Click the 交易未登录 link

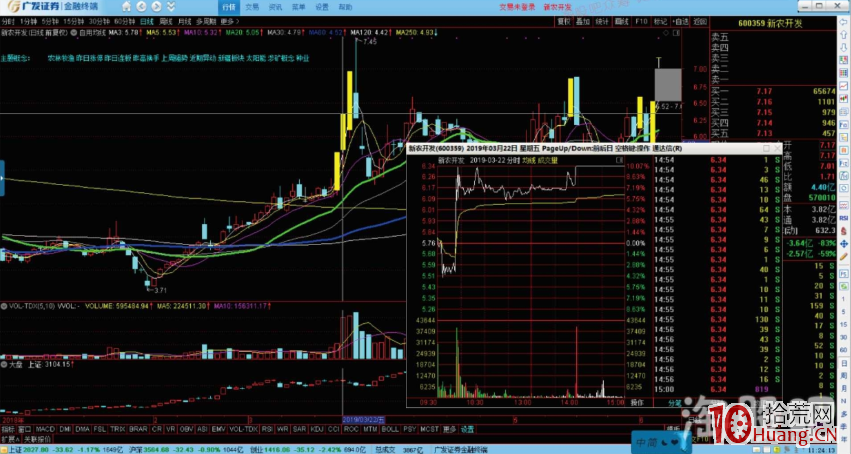click(x=517, y=7)
